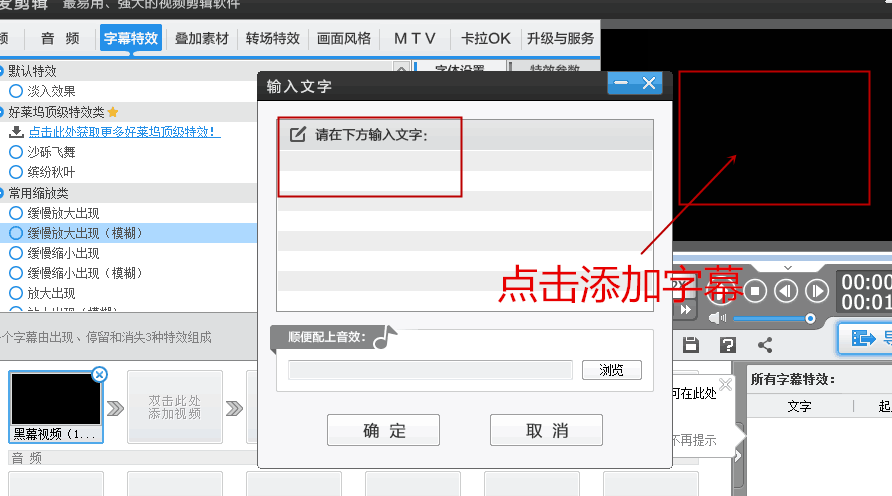This screenshot has width=892, height=496.
Task: Click the export video button icon
Action: 864,338
